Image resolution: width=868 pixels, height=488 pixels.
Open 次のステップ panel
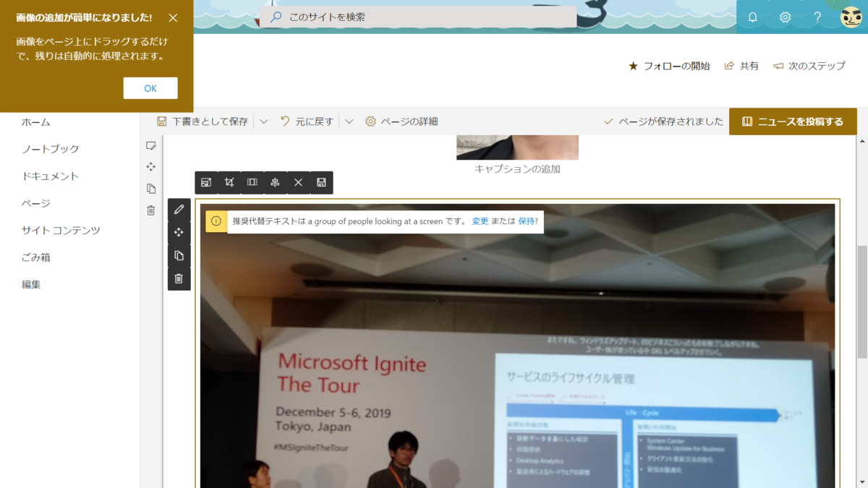(x=809, y=66)
